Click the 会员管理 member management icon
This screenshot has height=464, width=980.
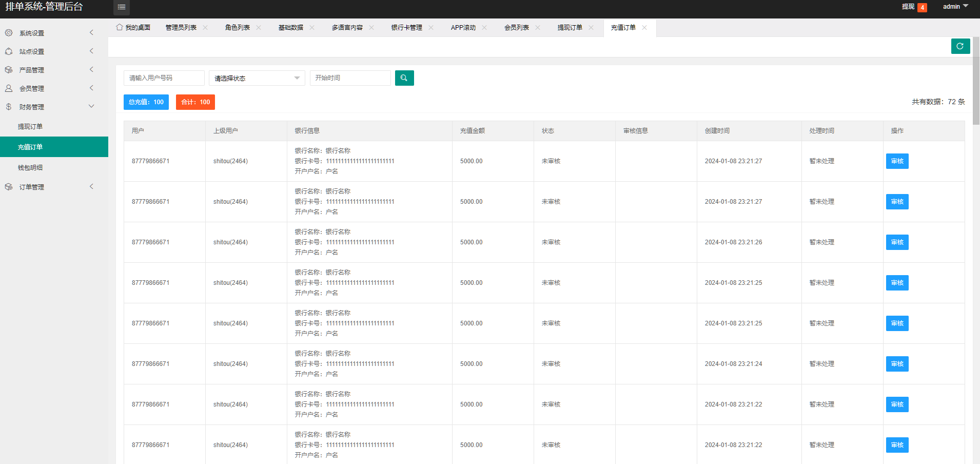[8, 88]
